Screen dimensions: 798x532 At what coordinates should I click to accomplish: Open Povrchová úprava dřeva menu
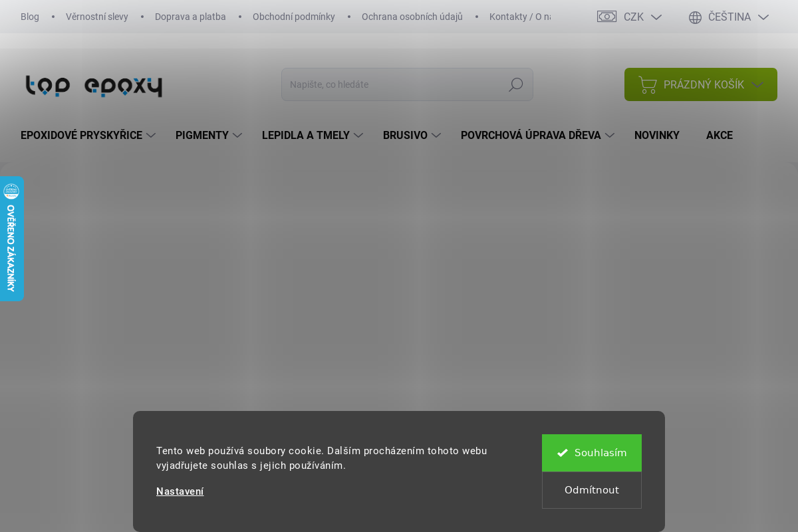(531, 136)
